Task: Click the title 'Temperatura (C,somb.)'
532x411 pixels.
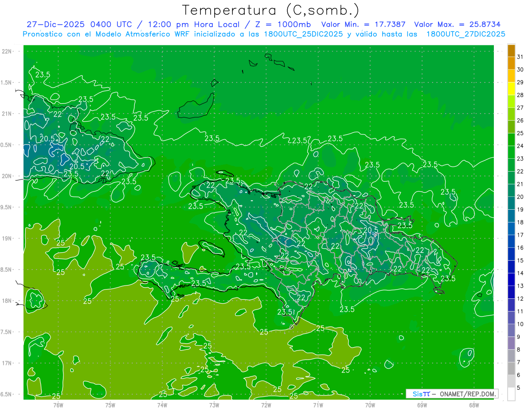Action: point(271,10)
